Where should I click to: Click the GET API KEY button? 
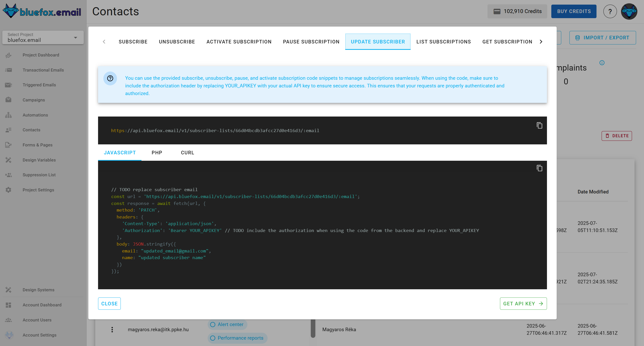tap(523, 304)
